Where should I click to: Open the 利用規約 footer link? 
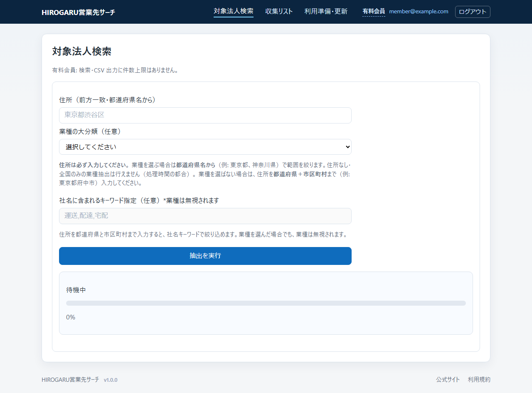point(479,379)
